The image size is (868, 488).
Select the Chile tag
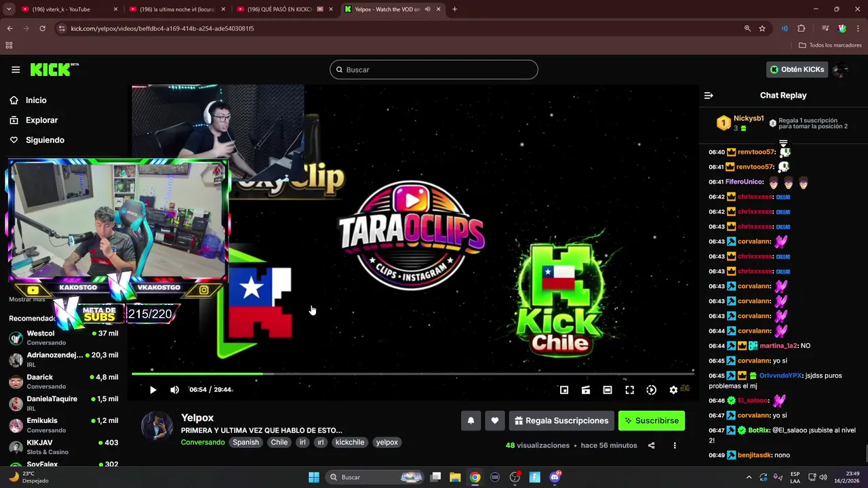click(279, 442)
